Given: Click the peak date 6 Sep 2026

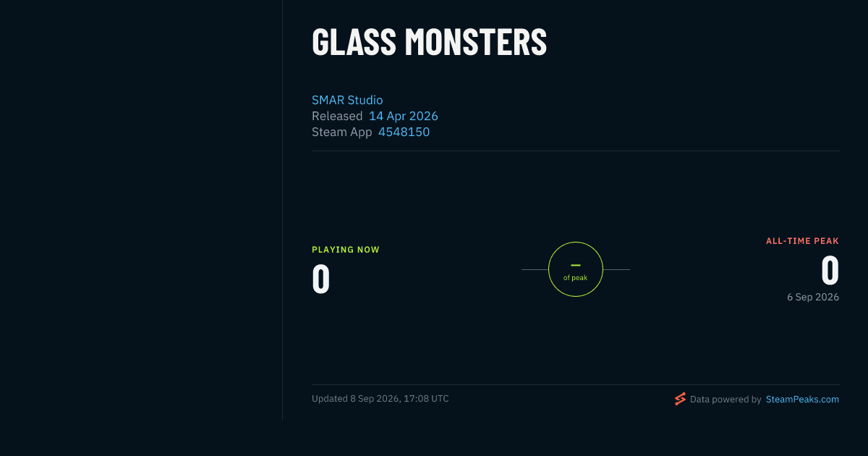Looking at the screenshot, I should click(813, 297).
